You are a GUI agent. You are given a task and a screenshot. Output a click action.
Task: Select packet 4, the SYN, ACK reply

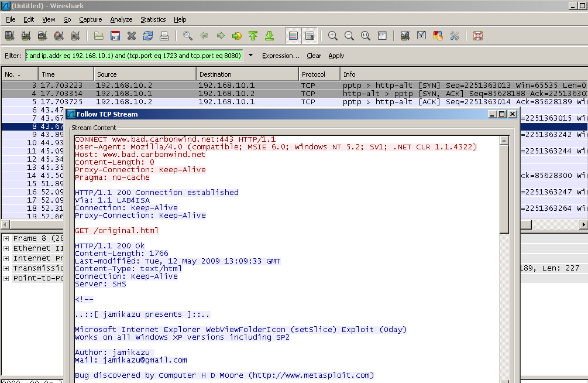(x=294, y=94)
